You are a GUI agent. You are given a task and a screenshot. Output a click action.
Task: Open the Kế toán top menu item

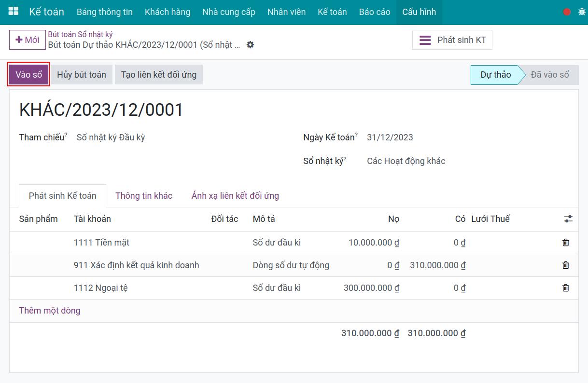(332, 12)
